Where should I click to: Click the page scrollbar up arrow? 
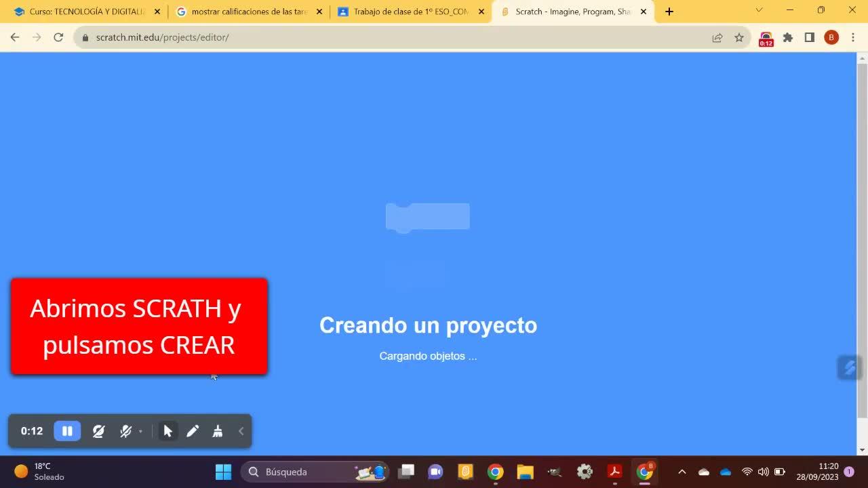coord(863,57)
